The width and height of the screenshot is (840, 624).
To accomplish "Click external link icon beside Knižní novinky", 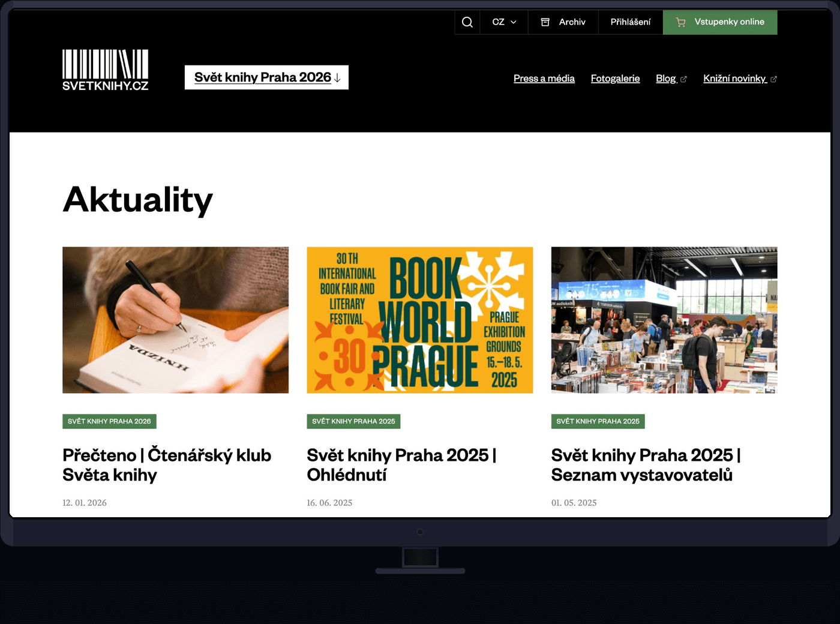I will (773, 79).
